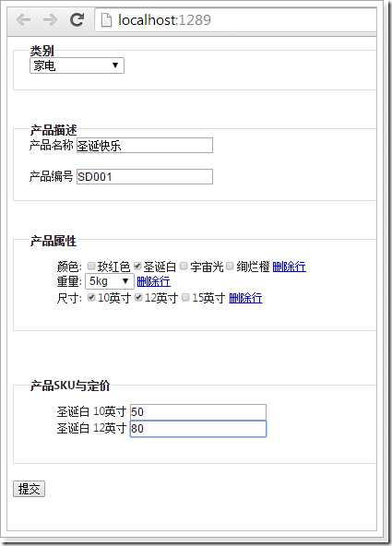The height and width of the screenshot is (546, 392).
Task: Check the 玫红色 color checkbox
Action: click(x=91, y=267)
